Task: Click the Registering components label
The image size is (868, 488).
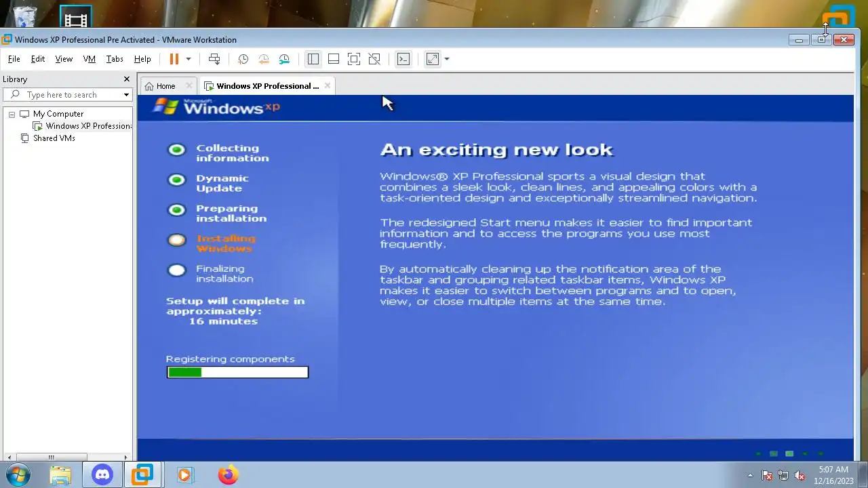Action: (x=230, y=359)
